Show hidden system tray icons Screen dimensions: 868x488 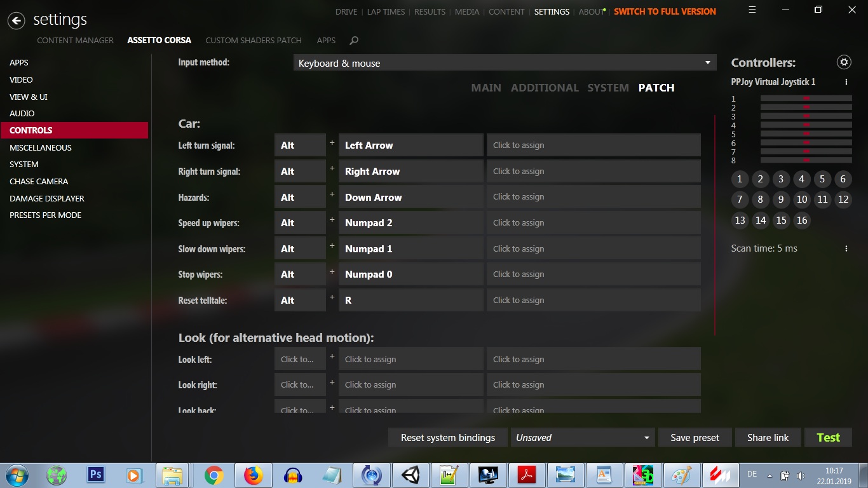(x=770, y=475)
